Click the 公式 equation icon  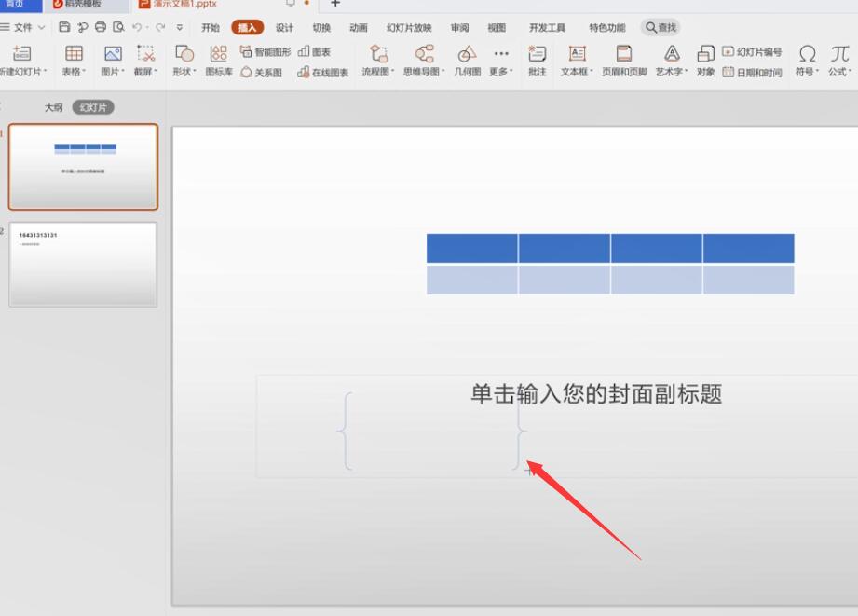click(x=839, y=54)
